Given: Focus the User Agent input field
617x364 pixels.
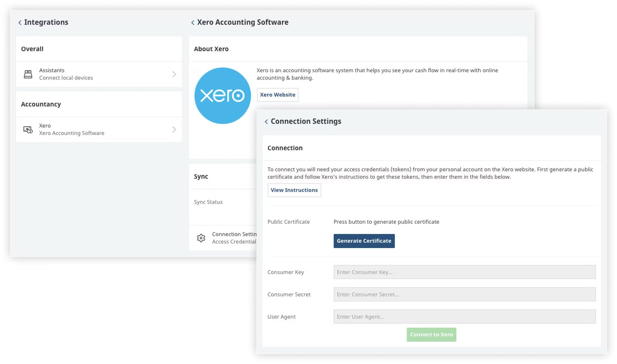Looking at the screenshot, I should click(464, 317).
